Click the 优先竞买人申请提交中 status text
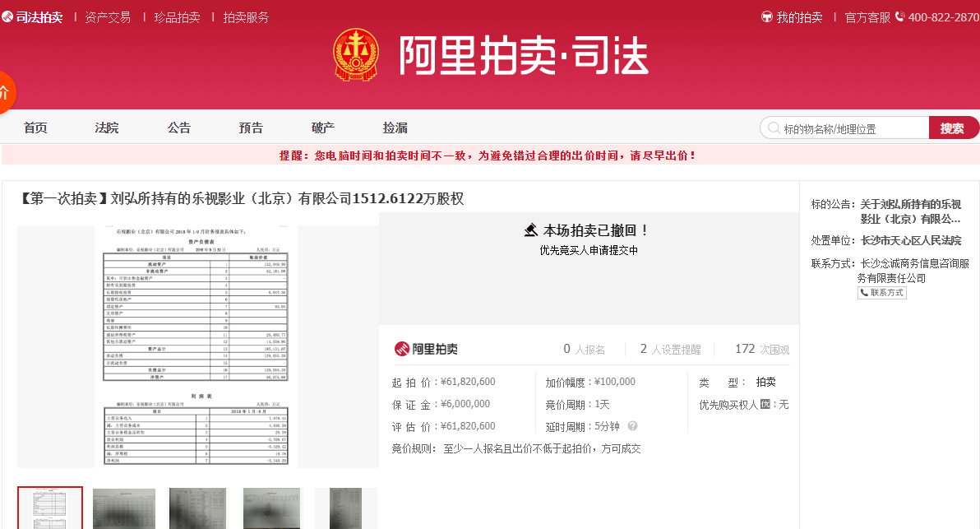This screenshot has width=980, height=529. click(589, 250)
